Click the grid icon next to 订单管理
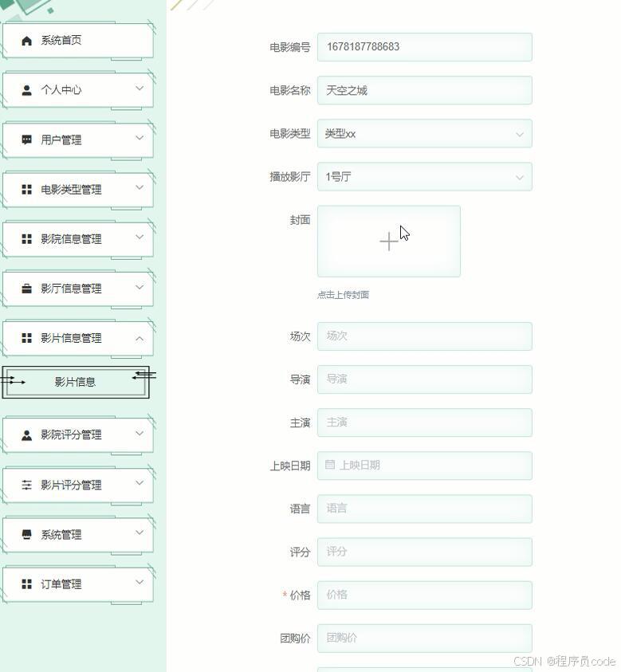 25,584
